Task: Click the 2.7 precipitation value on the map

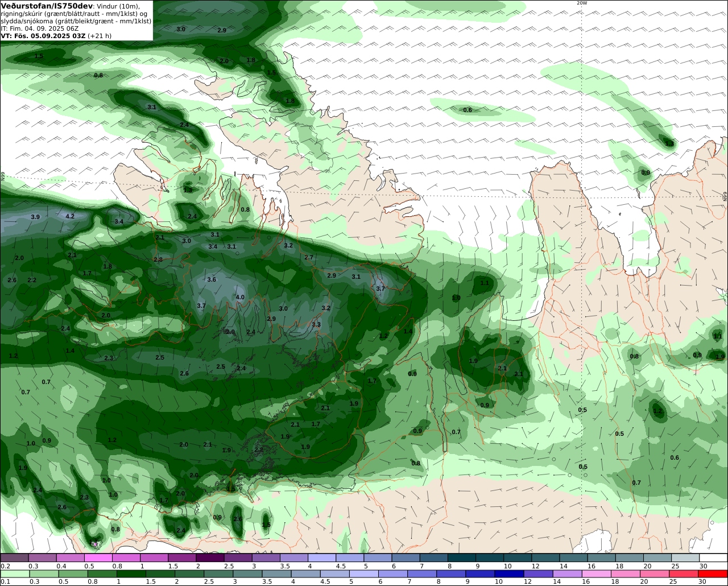Action: [309, 257]
